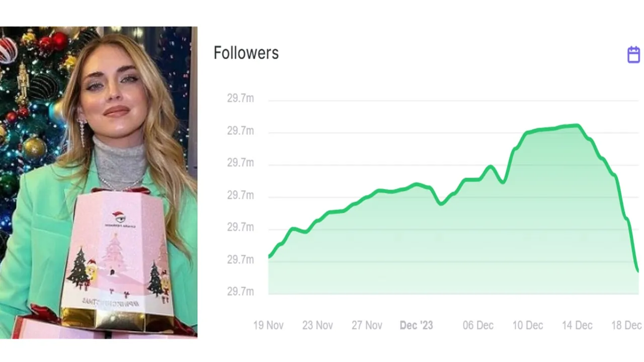
Task: Click the Followers chart heading
Action: click(x=246, y=53)
